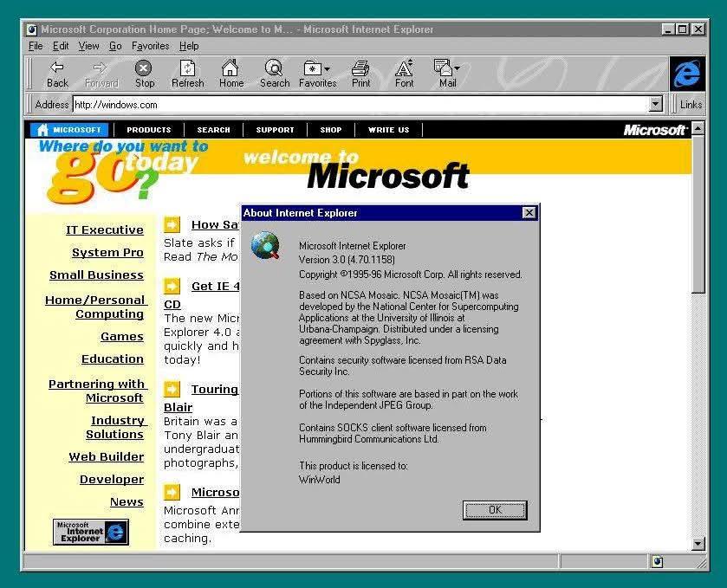Click the status bar security zone icon

pos(657,562)
